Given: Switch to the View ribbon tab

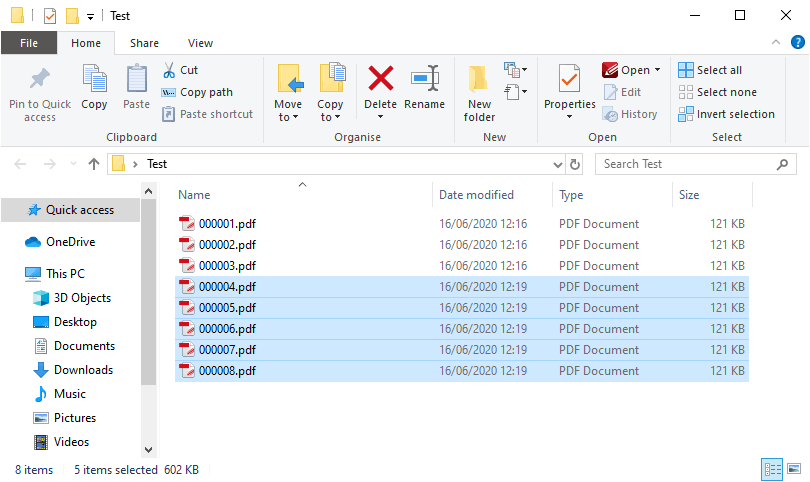Looking at the screenshot, I should [x=200, y=43].
